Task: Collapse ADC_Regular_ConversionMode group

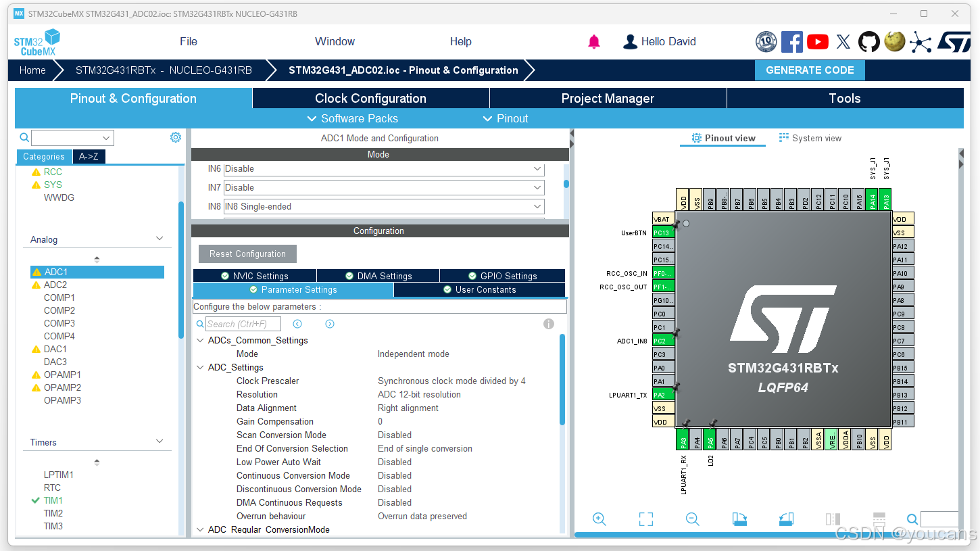Action: tap(200, 529)
